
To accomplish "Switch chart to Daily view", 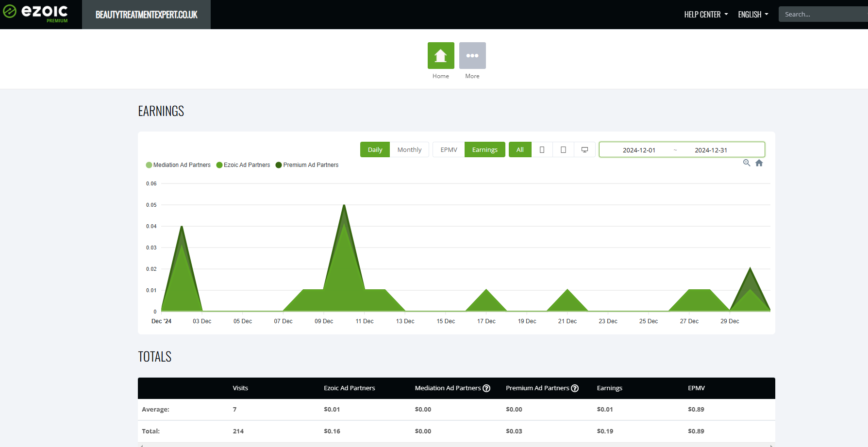I will pyautogui.click(x=375, y=149).
